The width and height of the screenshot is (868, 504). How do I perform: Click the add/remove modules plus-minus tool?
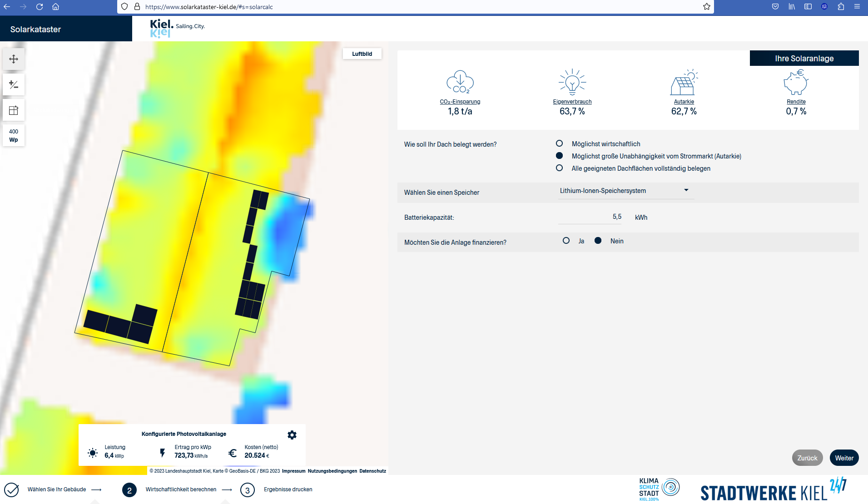[x=14, y=85]
